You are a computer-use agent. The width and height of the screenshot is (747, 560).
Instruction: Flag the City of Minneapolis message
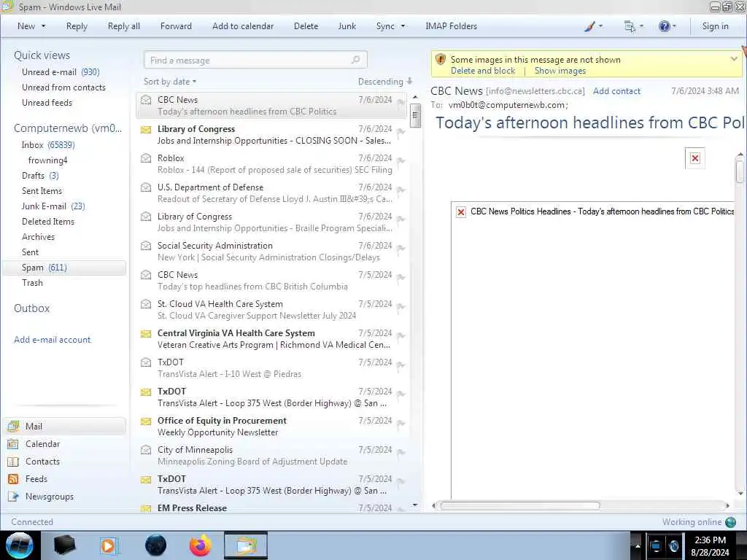(x=401, y=452)
